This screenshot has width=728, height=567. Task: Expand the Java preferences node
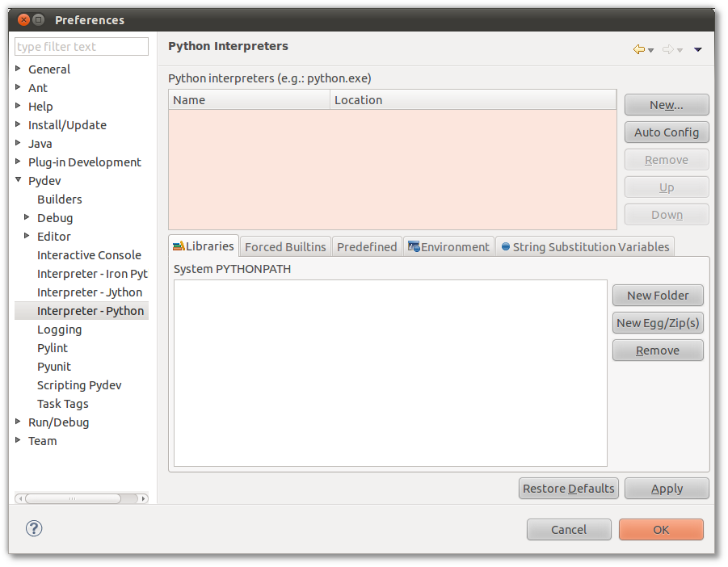(19, 143)
